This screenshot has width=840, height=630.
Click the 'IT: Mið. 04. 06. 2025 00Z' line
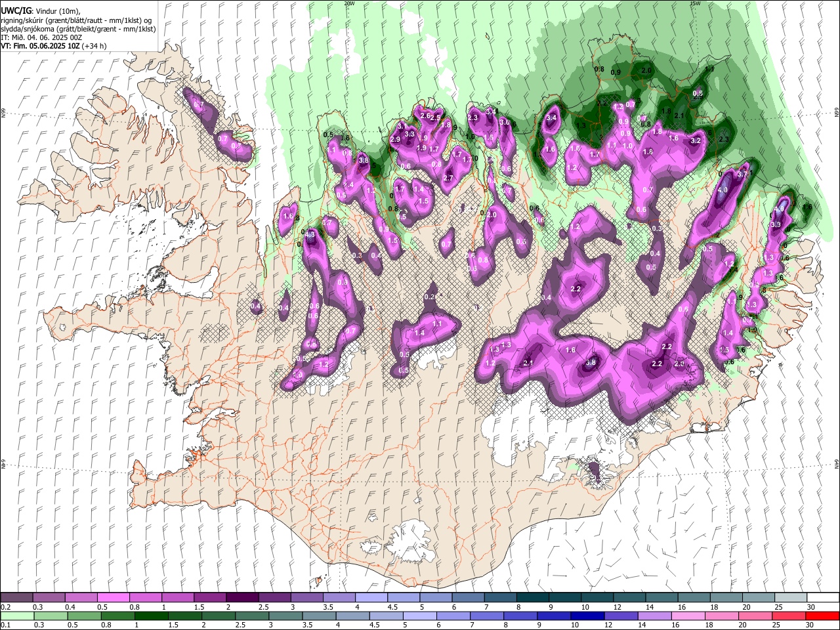[x=41, y=37]
